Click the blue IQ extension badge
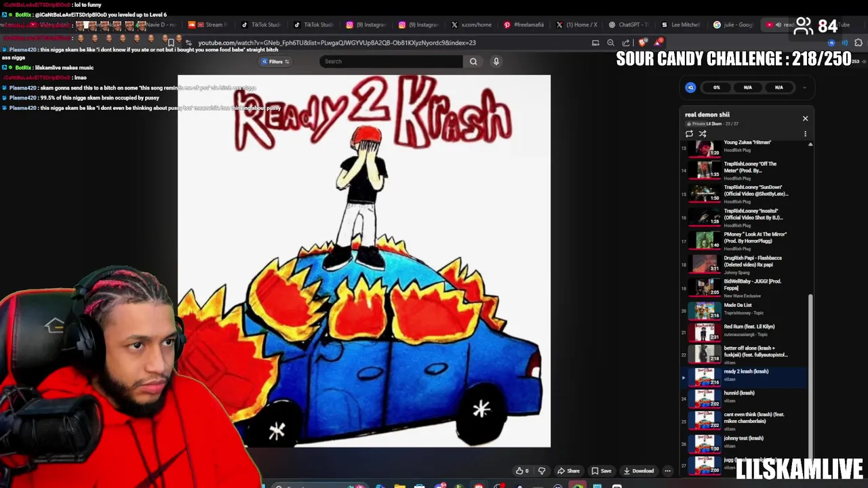 coord(690,87)
